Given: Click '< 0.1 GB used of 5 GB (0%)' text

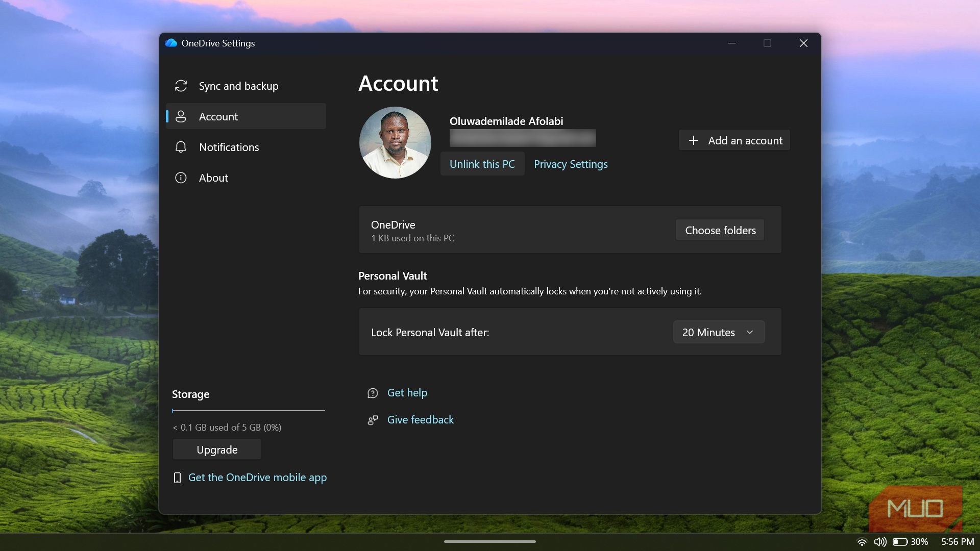Looking at the screenshot, I should [x=227, y=428].
